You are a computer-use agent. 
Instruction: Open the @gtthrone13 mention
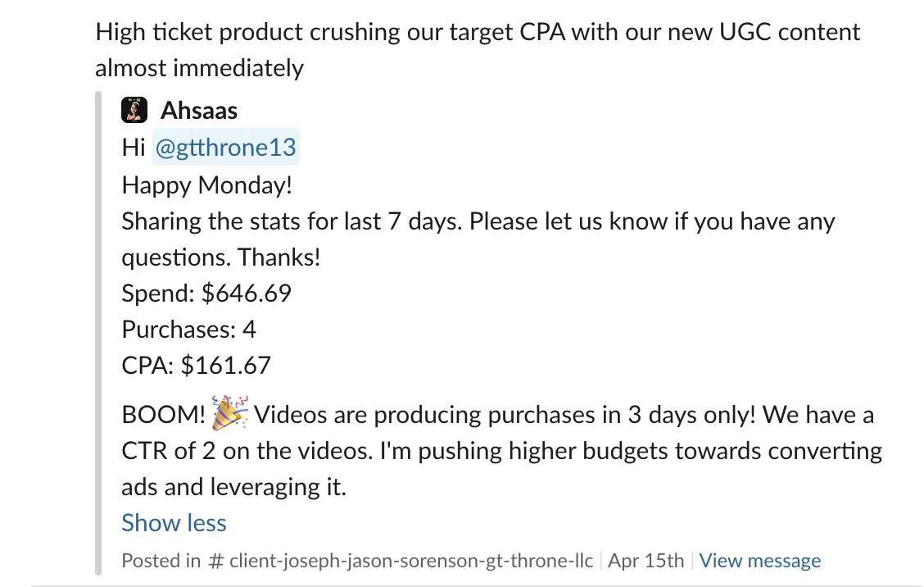[x=226, y=147]
